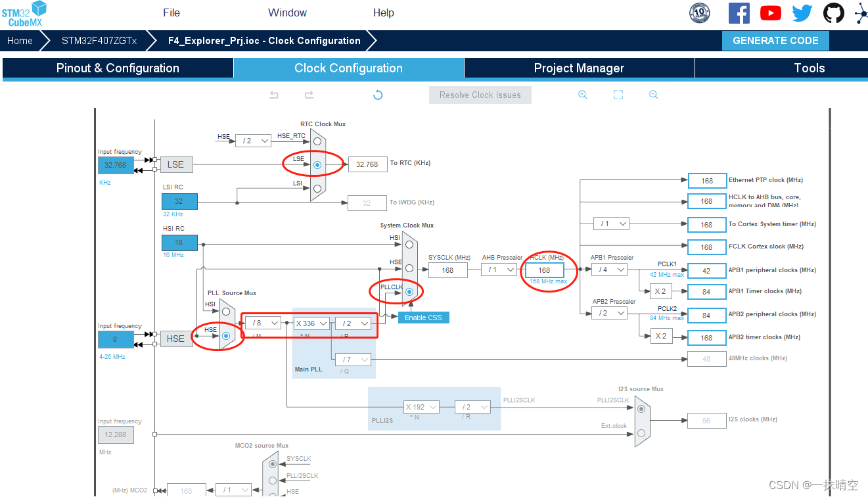Select HSE in PLL Source Mux
This screenshot has height=497, width=868.
[x=226, y=335]
